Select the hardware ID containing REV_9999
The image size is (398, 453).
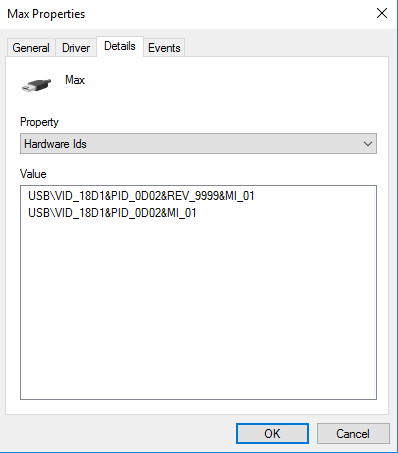(x=141, y=196)
